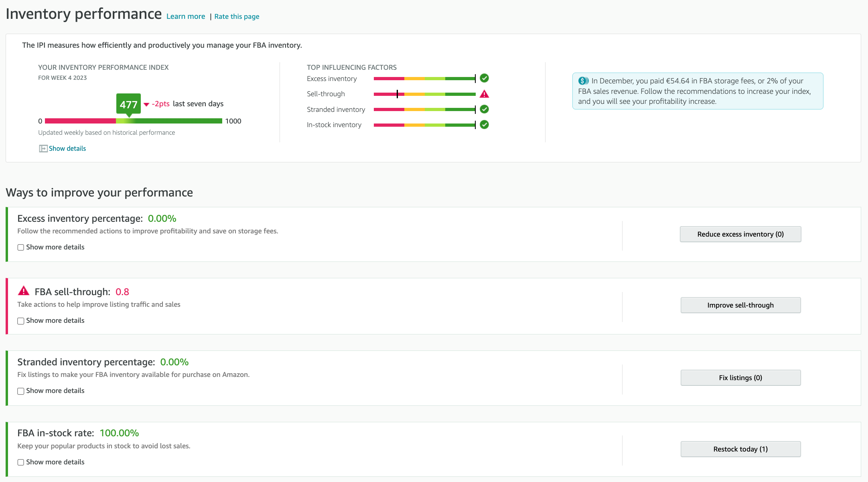
Task: Click the Restock today (1) button
Action: pyautogui.click(x=740, y=449)
